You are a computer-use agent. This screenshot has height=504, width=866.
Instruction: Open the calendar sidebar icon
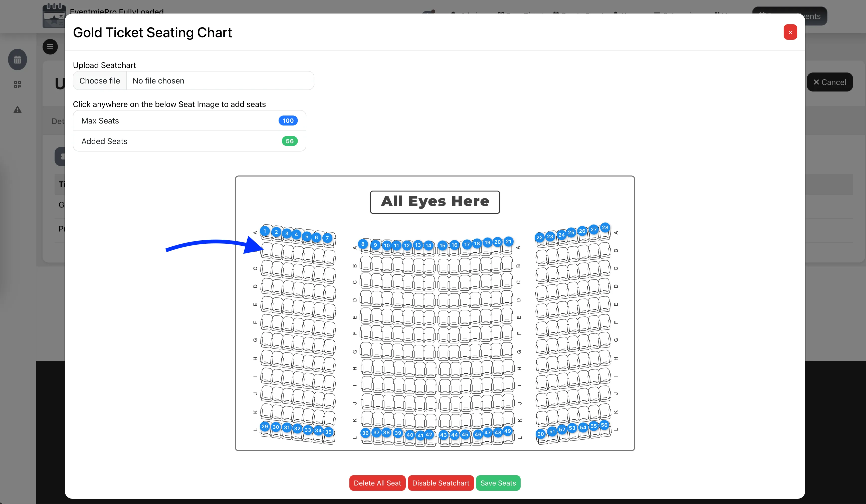tap(17, 59)
